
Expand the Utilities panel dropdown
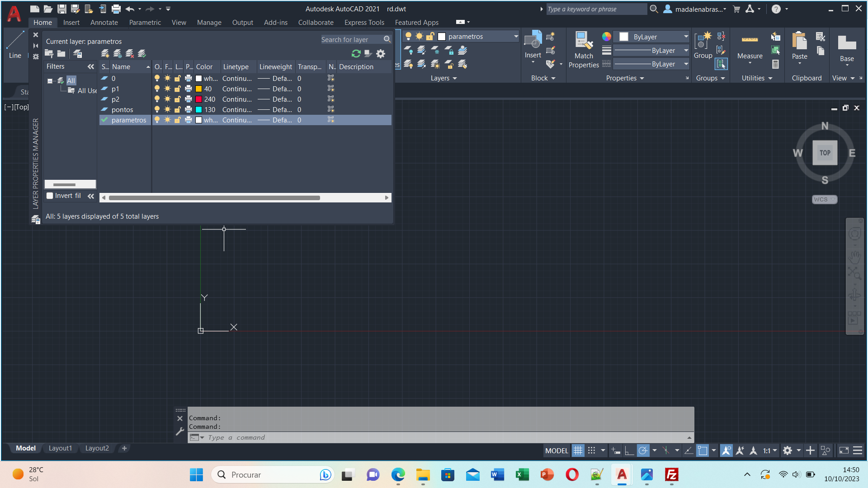pyautogui.click(x=757, y=78)
